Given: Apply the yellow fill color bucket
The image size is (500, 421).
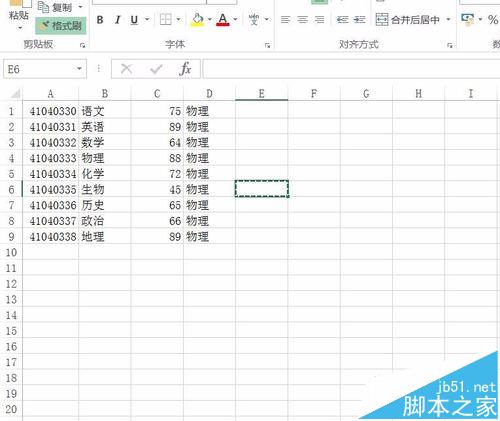Looking at the screenshot, I should coord(198,20).
